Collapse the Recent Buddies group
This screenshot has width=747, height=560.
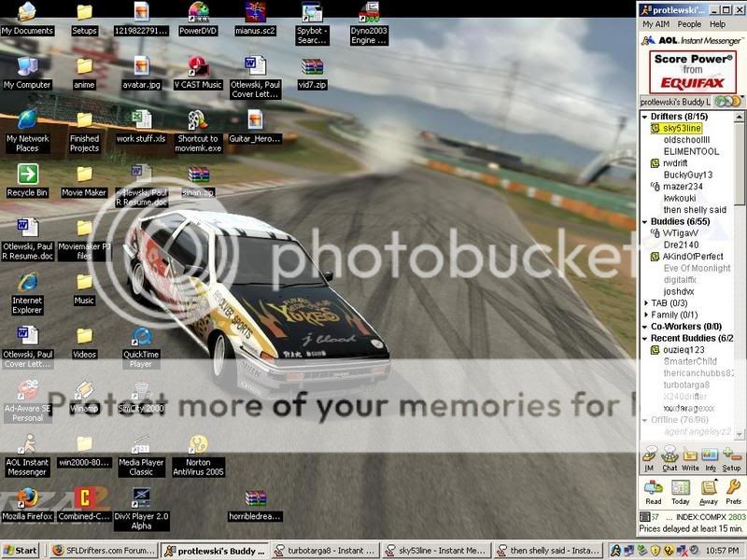tap(645, 338)
